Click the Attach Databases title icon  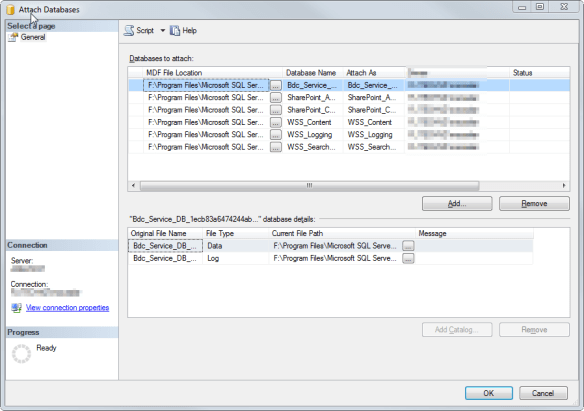[10, 10]
